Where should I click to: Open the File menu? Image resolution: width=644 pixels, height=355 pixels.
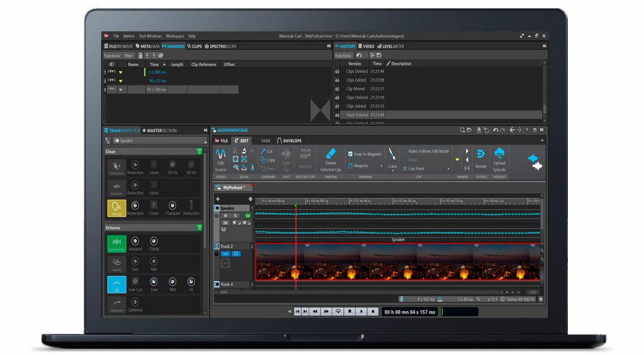click(116, 36)
